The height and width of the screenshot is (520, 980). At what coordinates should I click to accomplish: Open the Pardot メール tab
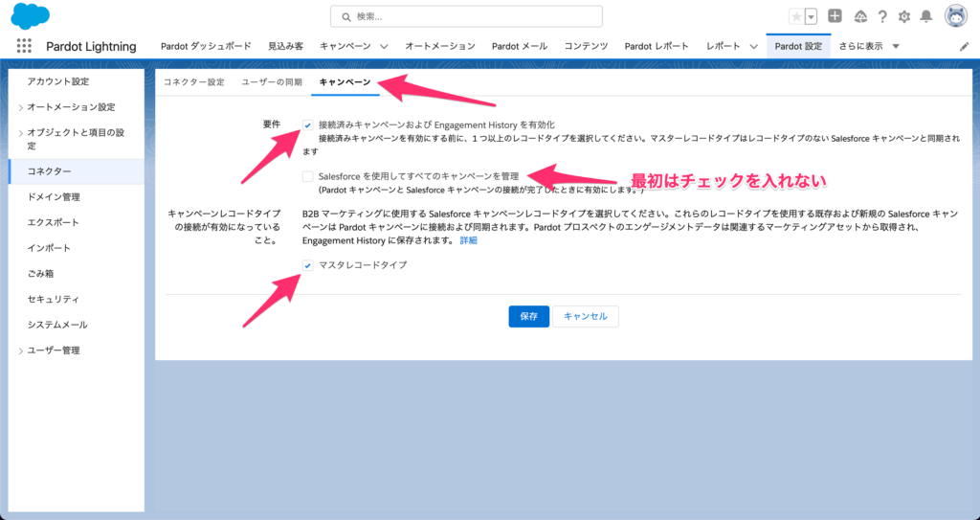click(x=520, y=46)
